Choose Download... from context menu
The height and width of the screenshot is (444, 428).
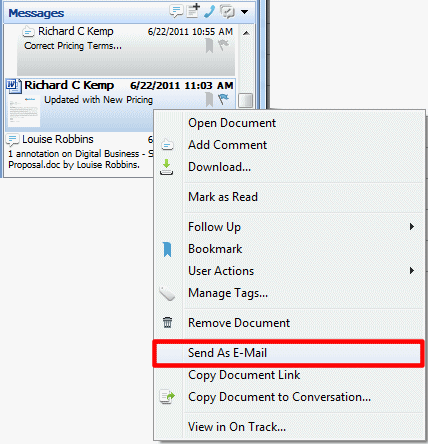point(288,167)
